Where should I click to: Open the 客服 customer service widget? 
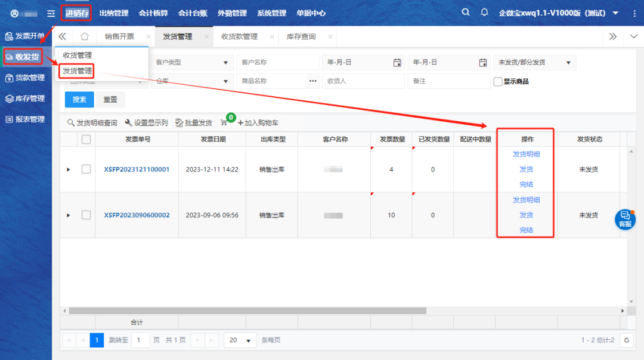[x=625, y=219]
